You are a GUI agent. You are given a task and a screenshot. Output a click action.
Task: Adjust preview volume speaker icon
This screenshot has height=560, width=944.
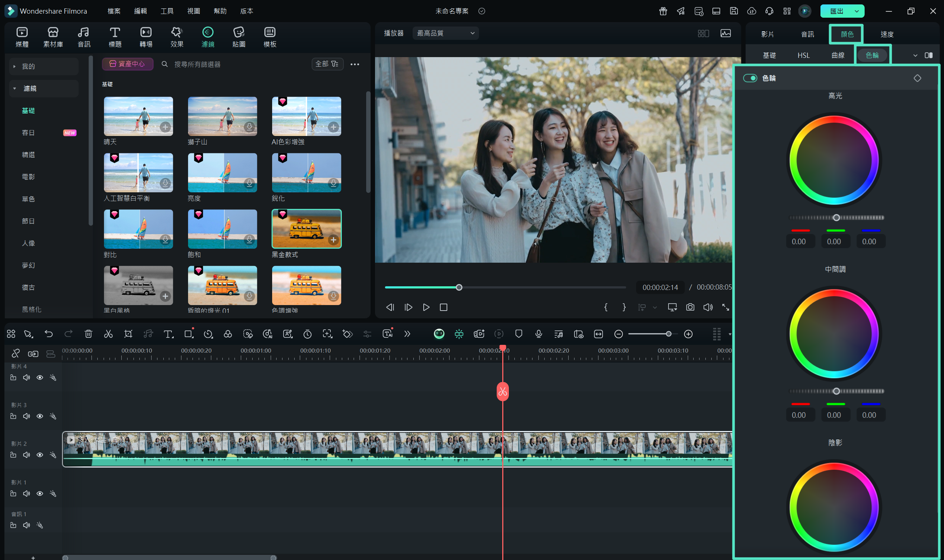(708, 307)
